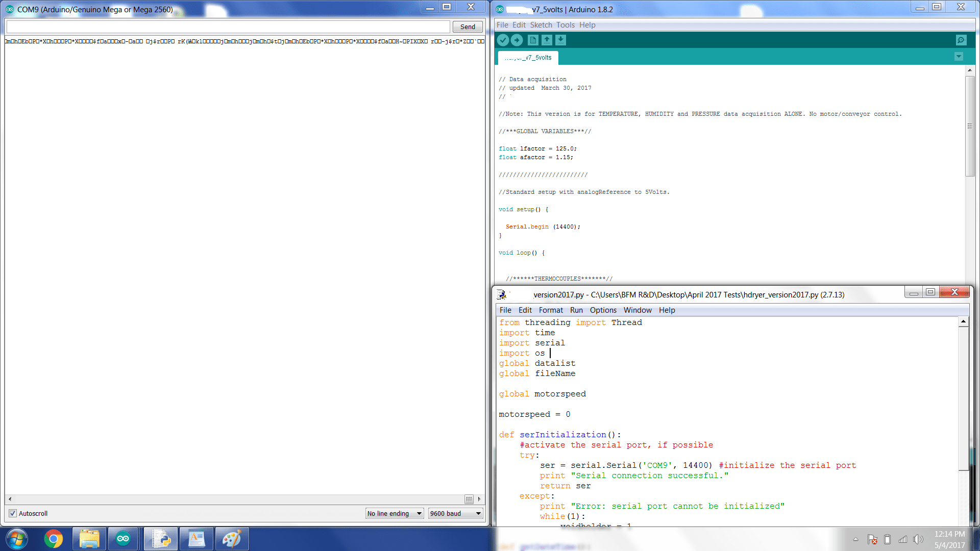Click IDLE editor vertical scrollbar thumb
Screen dimensions: 980x551
coord(963,398)
